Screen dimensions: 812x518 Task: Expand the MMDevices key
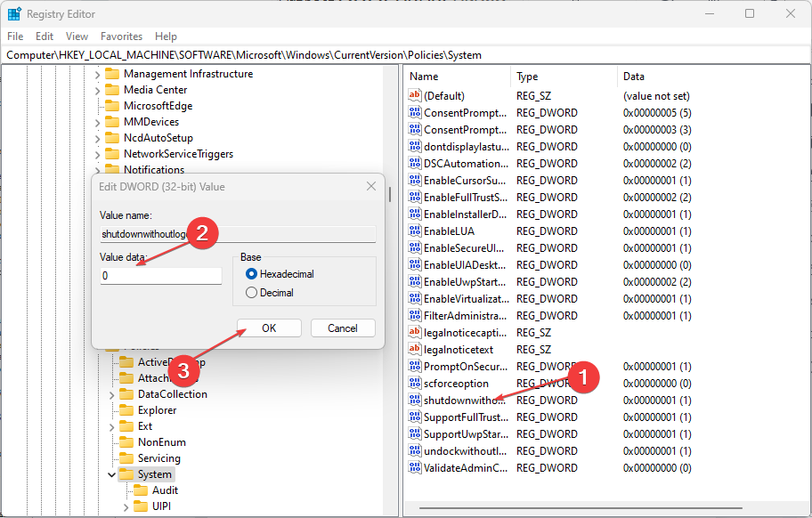point(97,123)
